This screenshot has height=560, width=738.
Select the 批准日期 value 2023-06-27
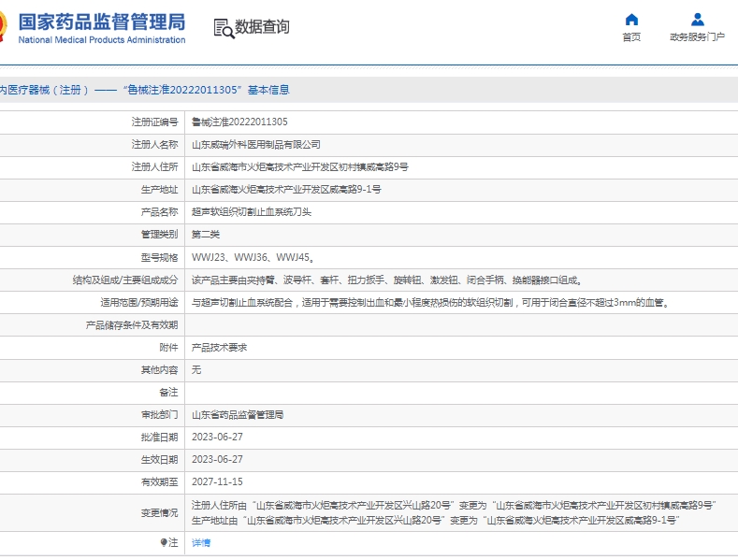tap(217, 438)
